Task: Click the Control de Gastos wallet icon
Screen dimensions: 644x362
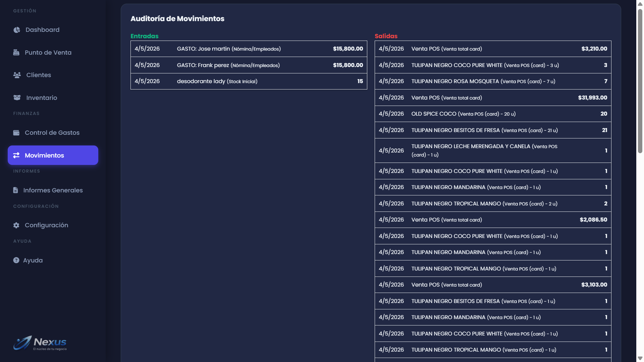Action: (x=16, y=133)
